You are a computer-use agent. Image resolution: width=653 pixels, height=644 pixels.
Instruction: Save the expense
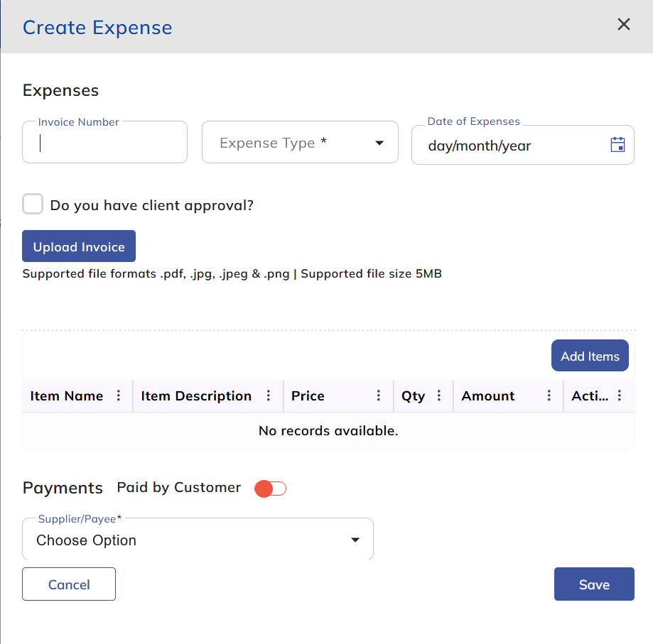pyautogui.click(x=593, y=584)
